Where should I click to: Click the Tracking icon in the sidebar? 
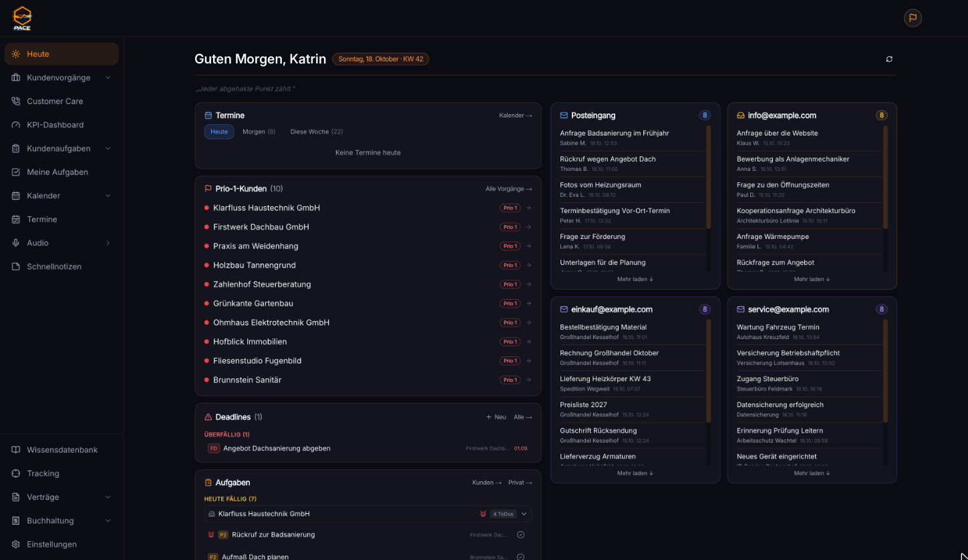(x=16, y=473)
